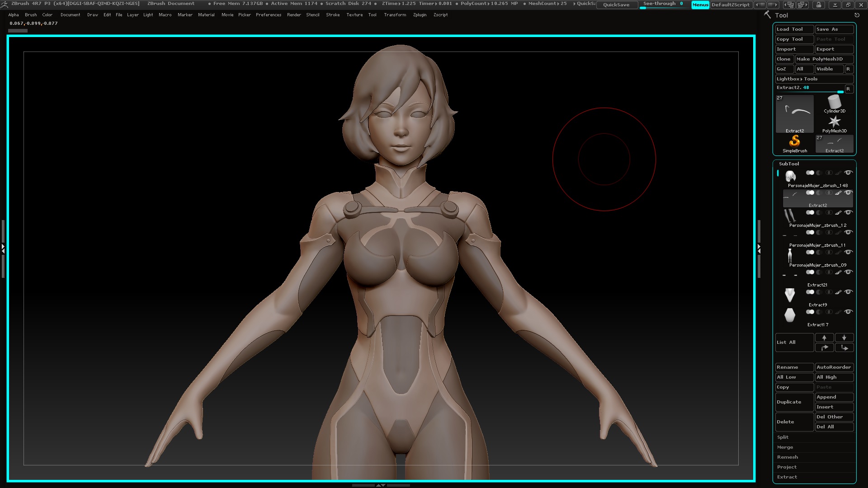The image size is (868, 488).
Task: Click the Tool palette reset circular arrow
Action: 857,15
